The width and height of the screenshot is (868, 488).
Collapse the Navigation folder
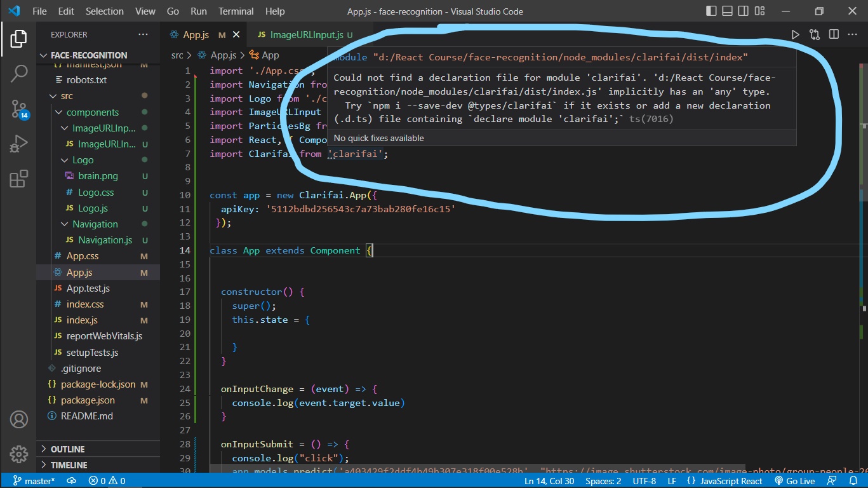point(65,224)
